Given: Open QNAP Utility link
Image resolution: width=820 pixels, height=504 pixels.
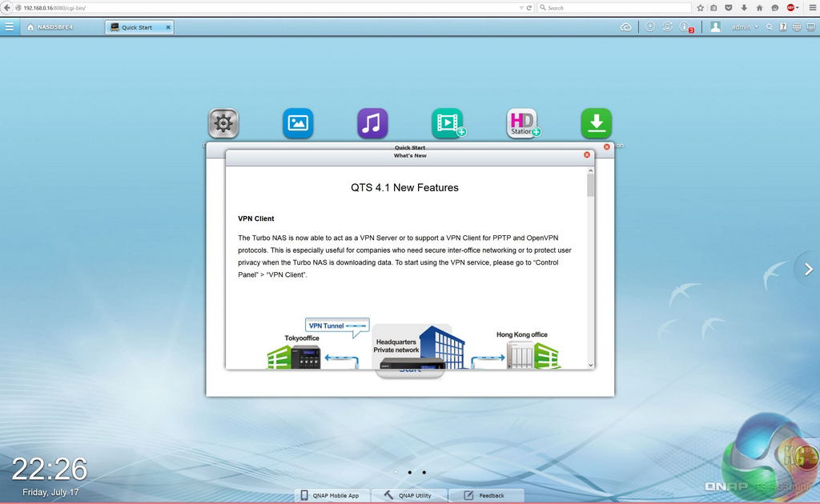Looking at the screenshot, I should 409,495.
